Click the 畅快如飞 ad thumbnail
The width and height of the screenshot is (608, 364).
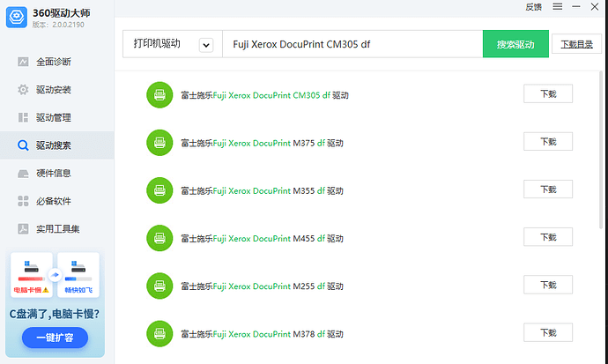coord(78,275)
